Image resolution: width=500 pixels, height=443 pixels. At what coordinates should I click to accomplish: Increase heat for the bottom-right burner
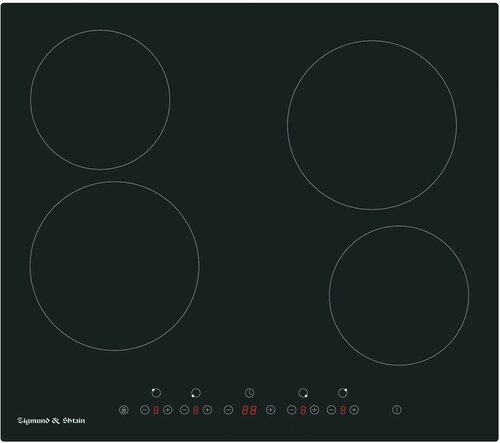[x=314, y=410]
